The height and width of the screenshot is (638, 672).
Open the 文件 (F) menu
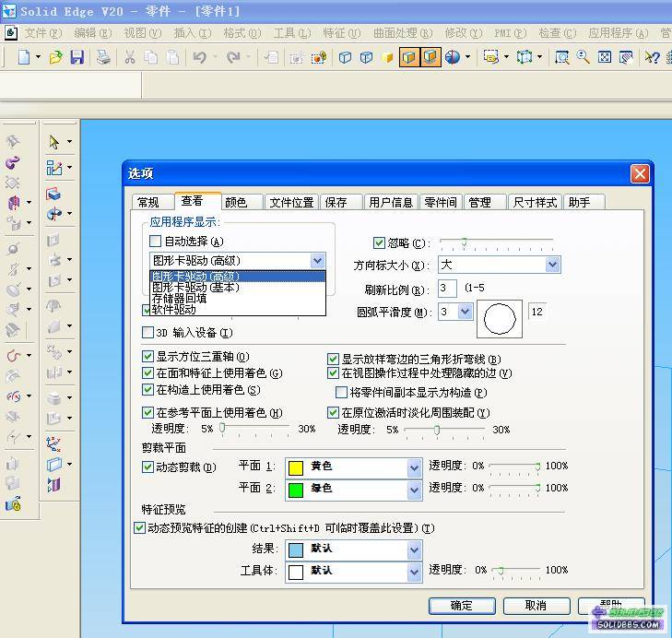coord(43,33)
